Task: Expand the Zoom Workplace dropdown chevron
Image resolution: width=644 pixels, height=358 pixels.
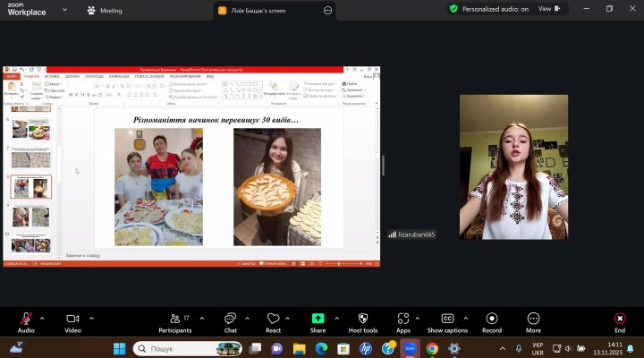Action: [x=65, y=9]
